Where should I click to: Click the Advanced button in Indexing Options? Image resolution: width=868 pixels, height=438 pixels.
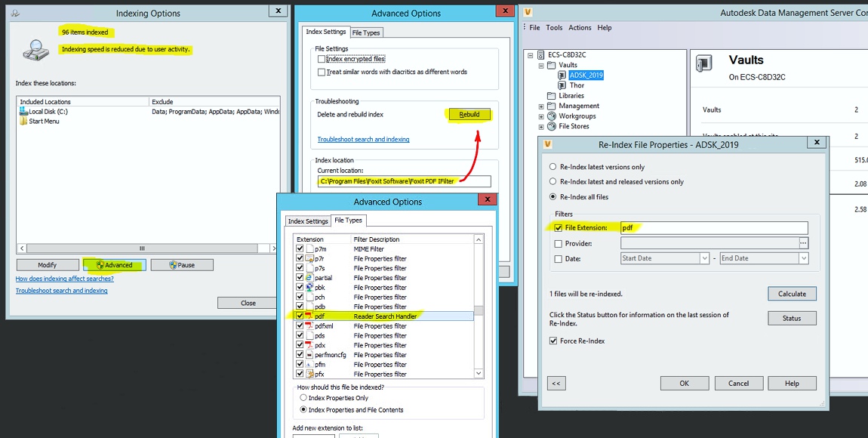(x=115, y=264)
